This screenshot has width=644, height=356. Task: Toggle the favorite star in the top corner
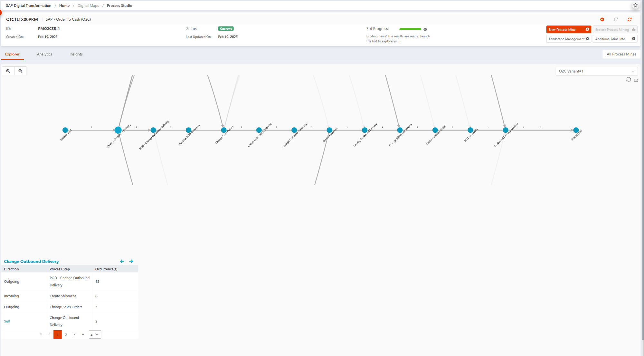[635, 5]
